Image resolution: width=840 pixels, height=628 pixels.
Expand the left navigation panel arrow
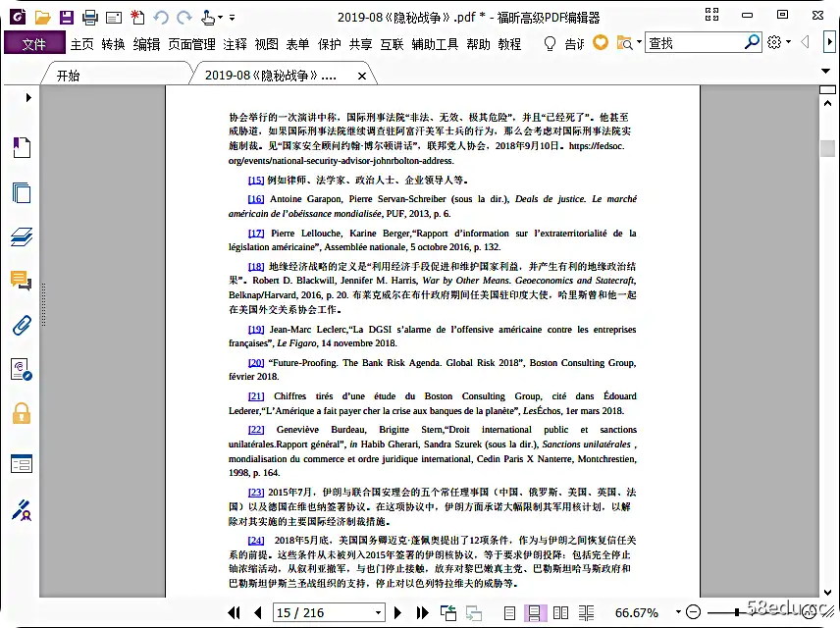pyautogui.click(x=28, y=97)
